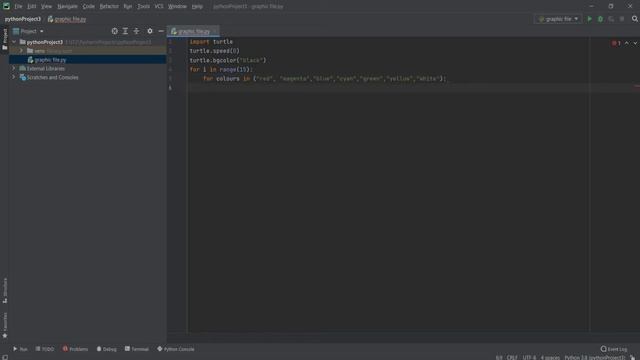Open the Tools menu
This screenshot has height=360, width=640.
143,6
